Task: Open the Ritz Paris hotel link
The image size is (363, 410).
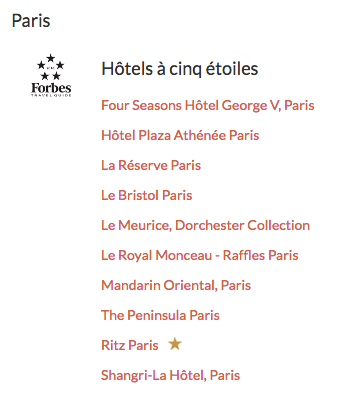Action: (x=130, y=345)
